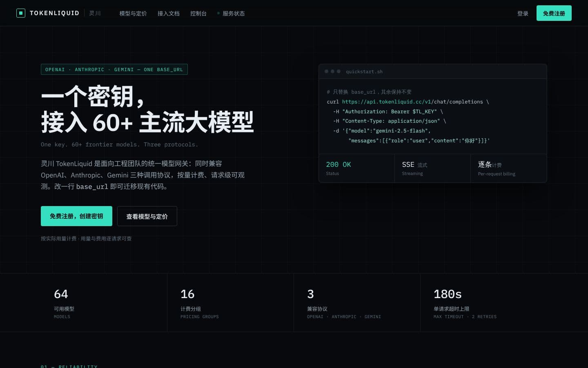Click the OPENAI · ANTHROPIC · GEMINI badge
Image resolution: width=588 pixels, height=368 pixels.
[x=114, y=70]
